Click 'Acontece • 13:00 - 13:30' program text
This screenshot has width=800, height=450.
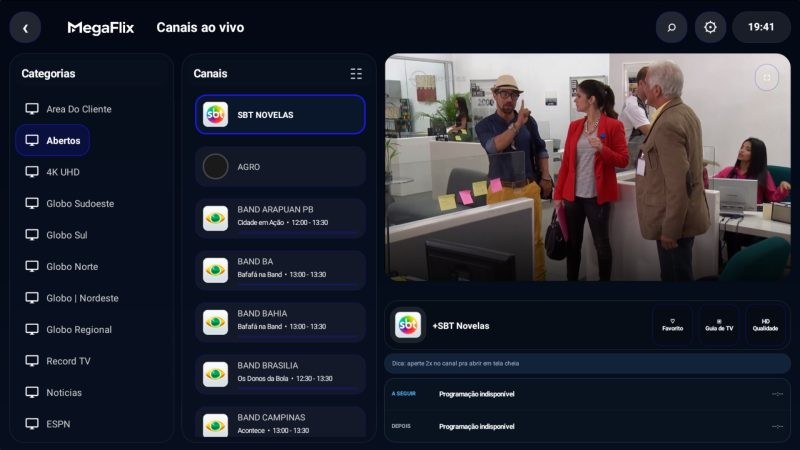click(273, 431)
